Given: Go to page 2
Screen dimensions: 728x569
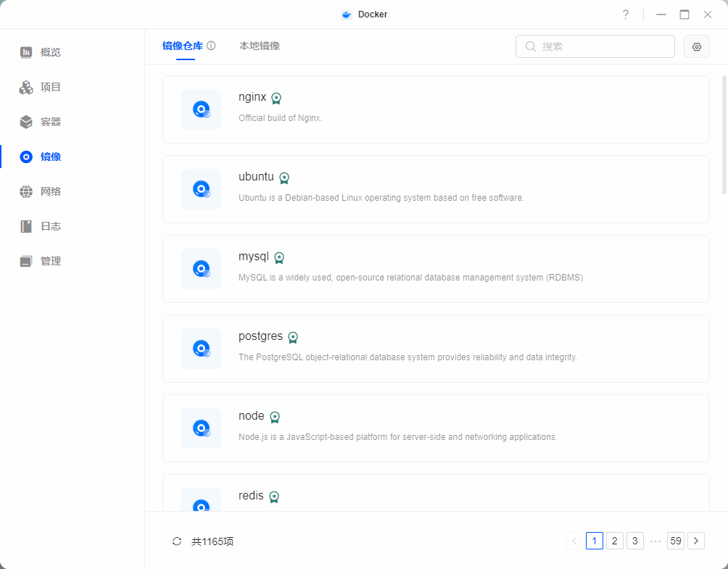Looking at the screenshot, I should (615, 541).
